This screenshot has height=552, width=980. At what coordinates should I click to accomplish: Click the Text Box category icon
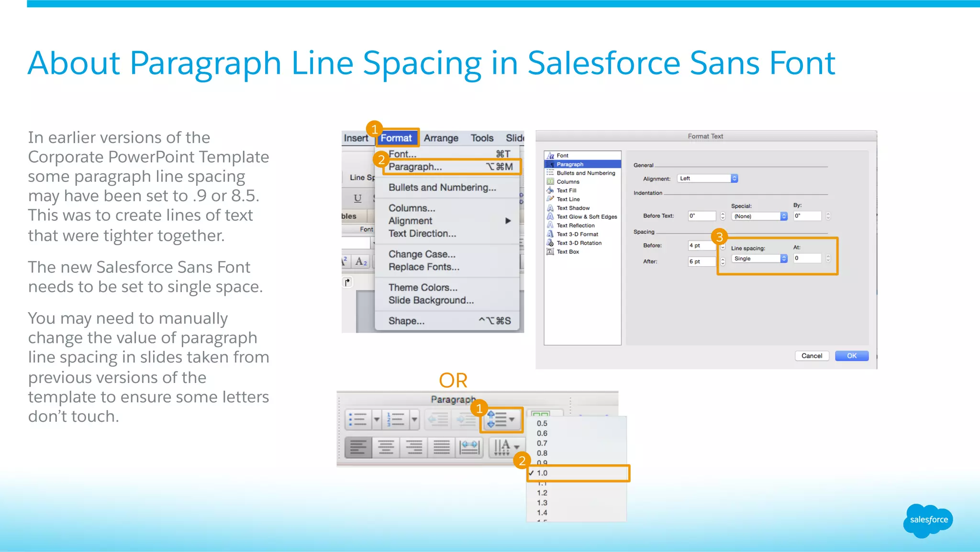[x=550, y=251]
